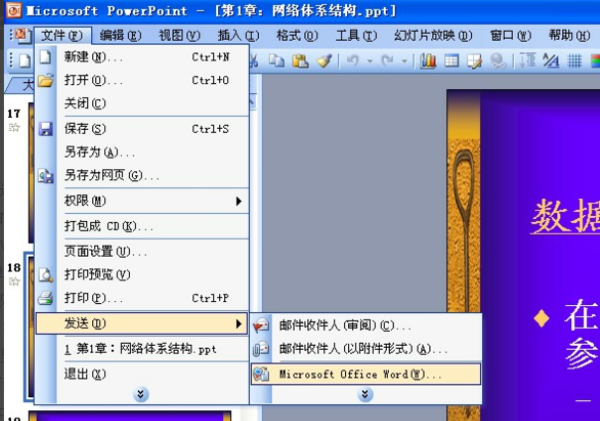Open the 帮助(H) menu
The width and height of the screenshot is (600, 421).
(569, 36)
